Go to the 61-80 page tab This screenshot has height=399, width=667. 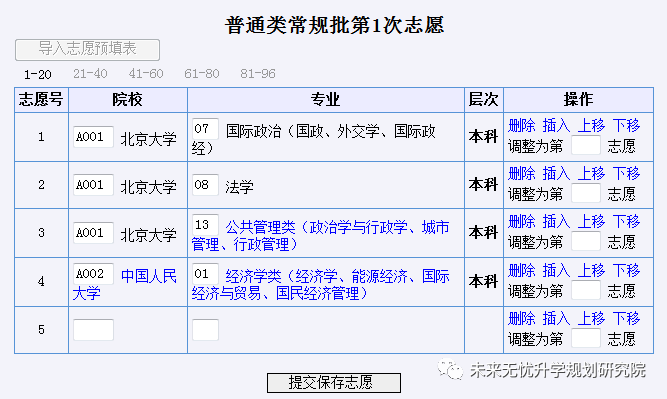(202, 74)
